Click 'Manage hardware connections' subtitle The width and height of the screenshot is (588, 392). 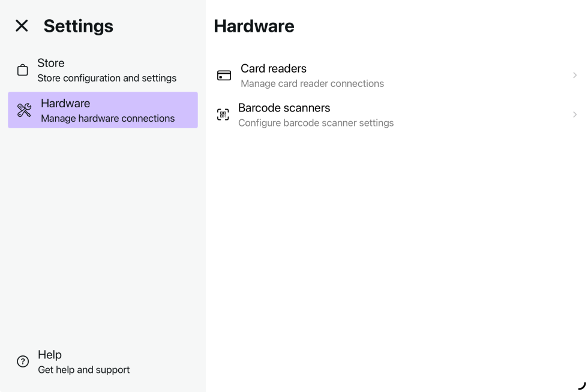pos(108,119)
